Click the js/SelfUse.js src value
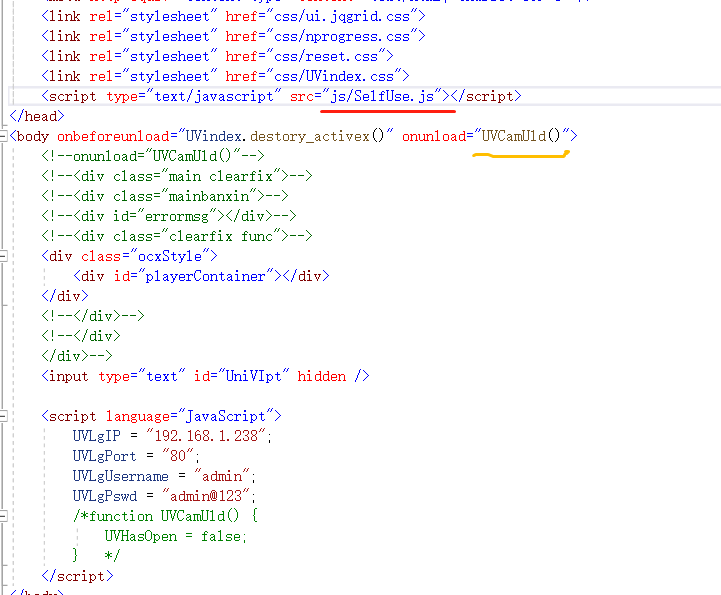 click(x=382, y=96)
